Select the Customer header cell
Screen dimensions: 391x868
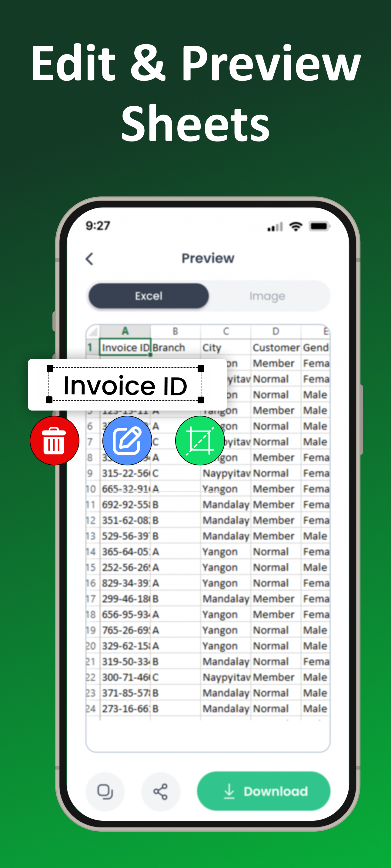tap(276, 348)
